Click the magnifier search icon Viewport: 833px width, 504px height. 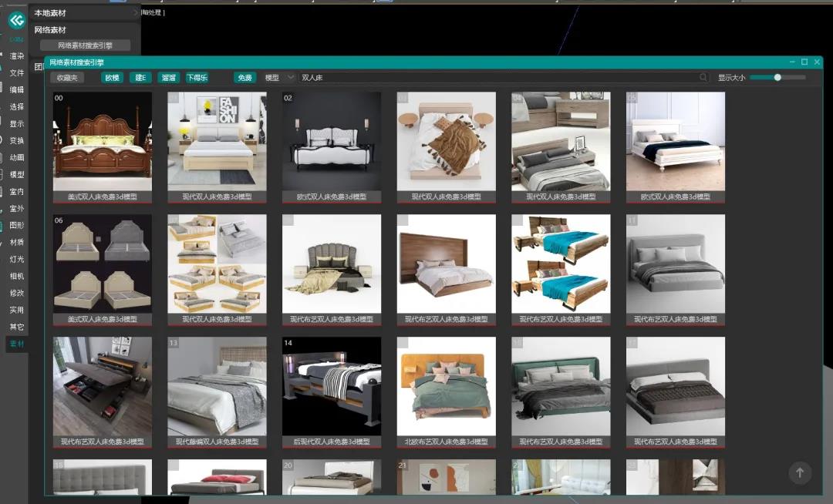tap(703, 78)
